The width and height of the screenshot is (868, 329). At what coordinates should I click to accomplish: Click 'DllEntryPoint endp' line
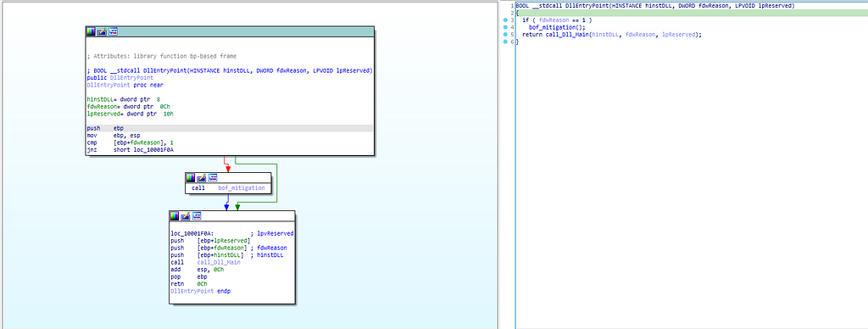(201, 291)
